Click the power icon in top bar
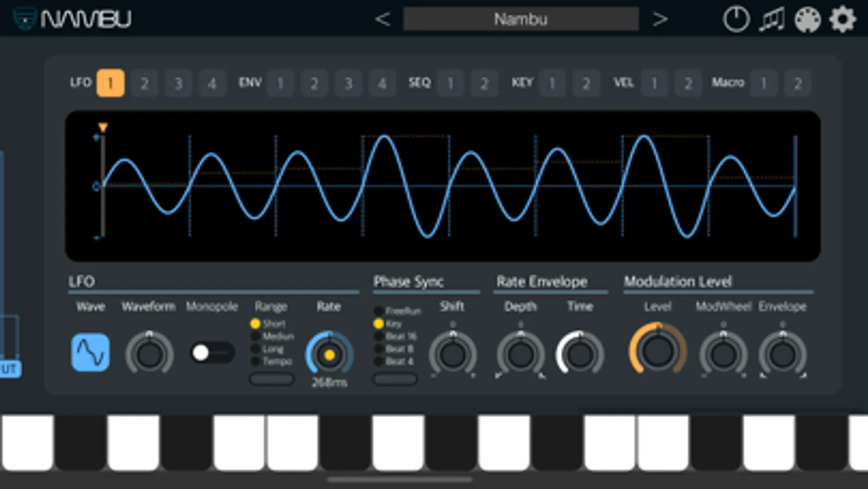868x489 pixels. (x=736, y=20)
